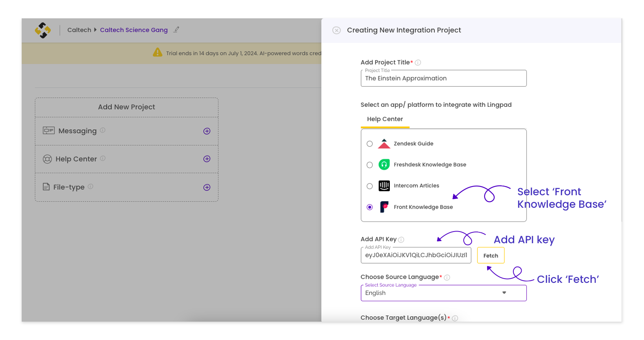The image size is (644, 340).
Task: Click the Help Center lifebuoy icon
Action: click(48, 159)
